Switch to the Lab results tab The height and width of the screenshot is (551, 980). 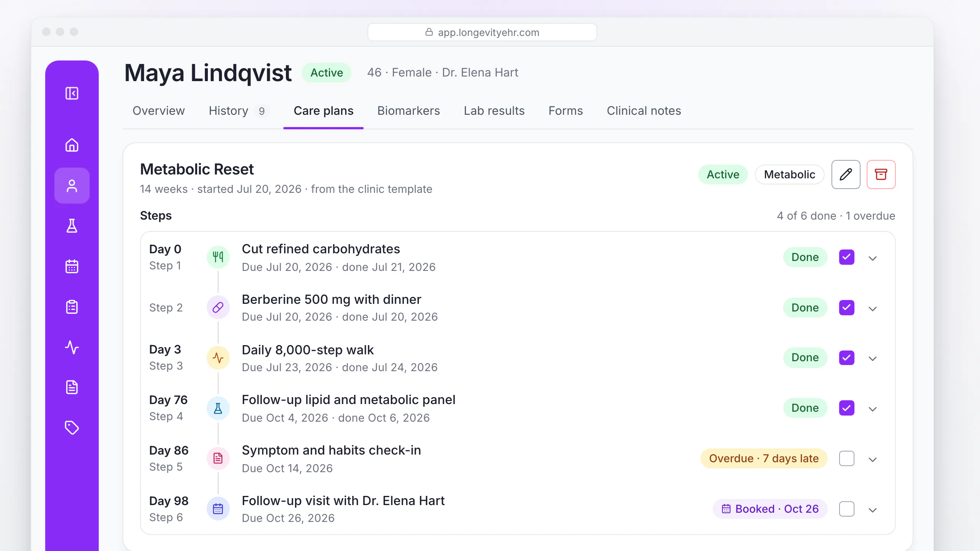(x=494, y=111)
